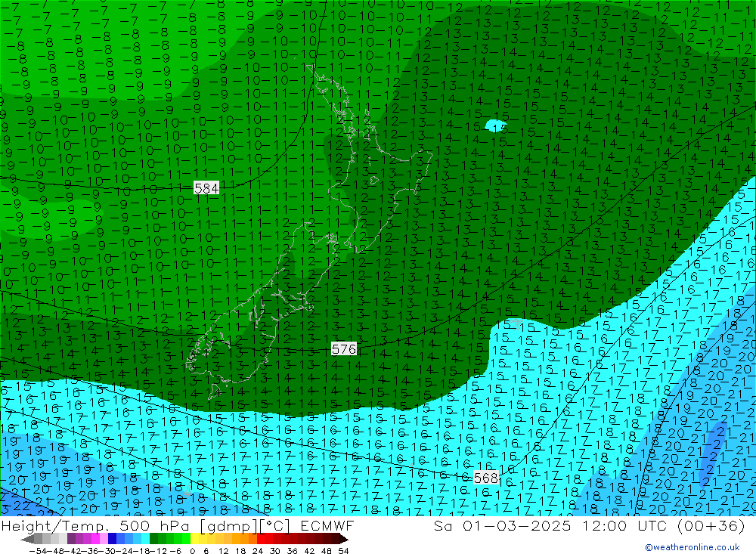Pick the purple swatch above -42 on scale
Screen dimensions: 756x554
pyautogui.click(x=71, y=539)
